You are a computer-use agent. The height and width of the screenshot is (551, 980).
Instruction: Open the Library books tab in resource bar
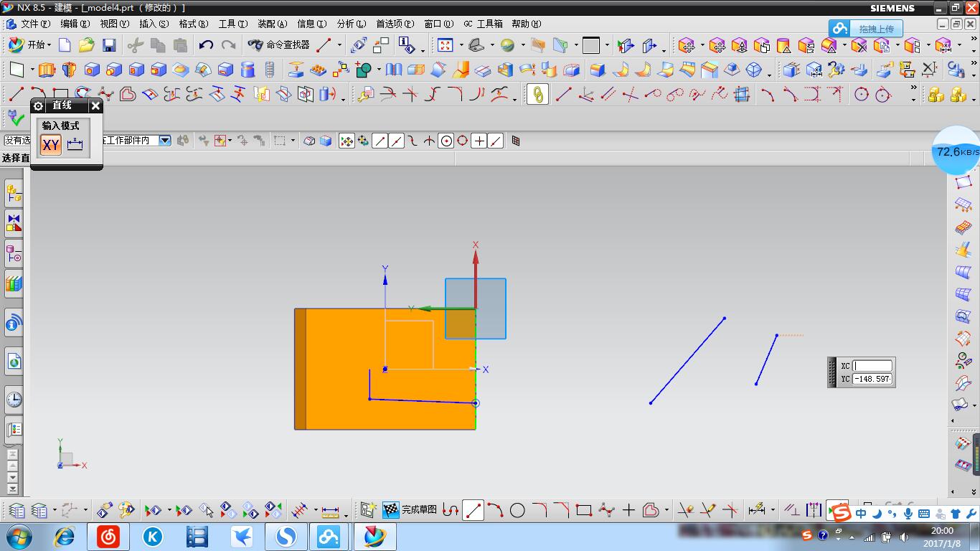[14, 284]
